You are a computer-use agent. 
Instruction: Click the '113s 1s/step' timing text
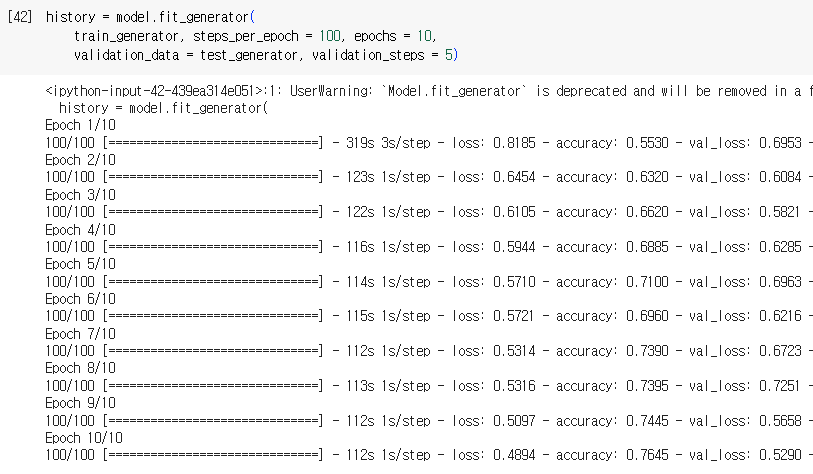pyautogui.click(x=388, y=386)
